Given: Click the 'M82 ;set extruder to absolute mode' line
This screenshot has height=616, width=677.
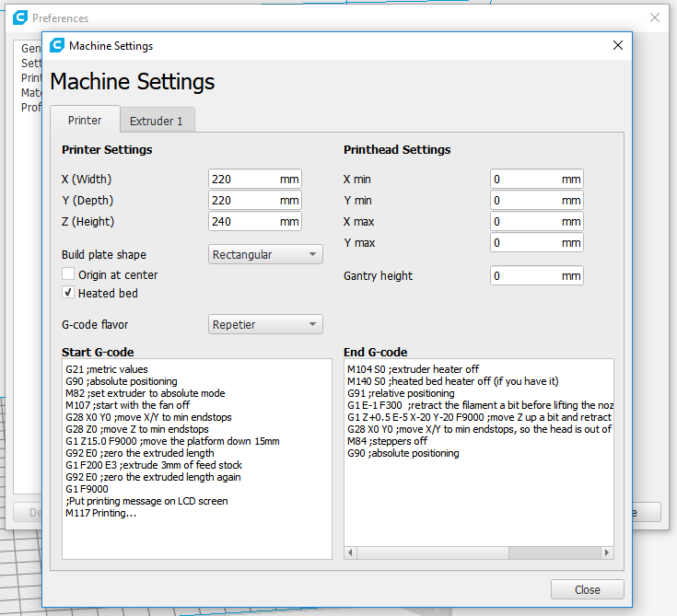Looking at the screenshot, I should click(146, 393).
